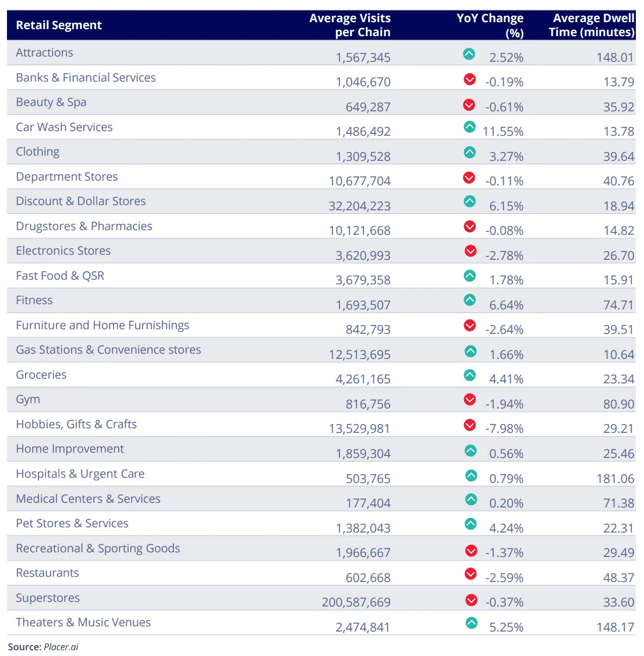Click the YoY Change (%) column header
The height and width of the screenshot is (656, 644).
point(490,25)
